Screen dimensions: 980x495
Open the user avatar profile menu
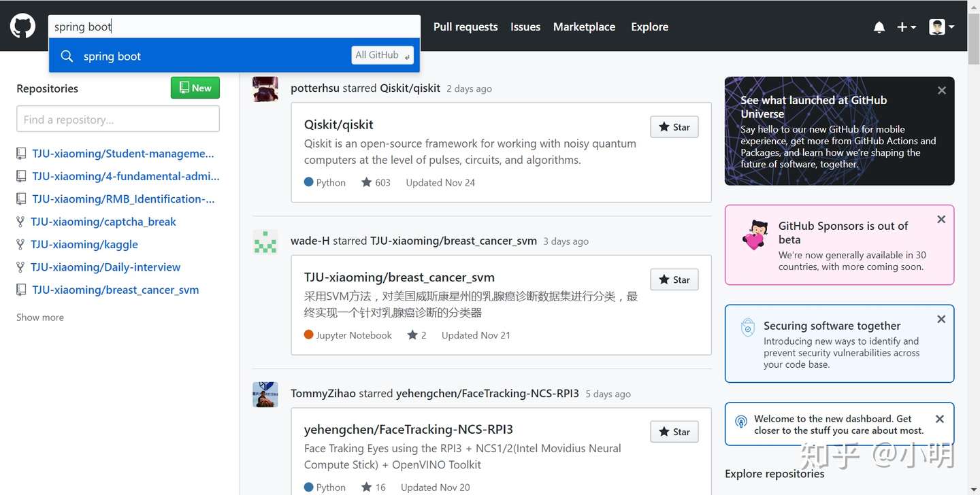tap(942, 27)
